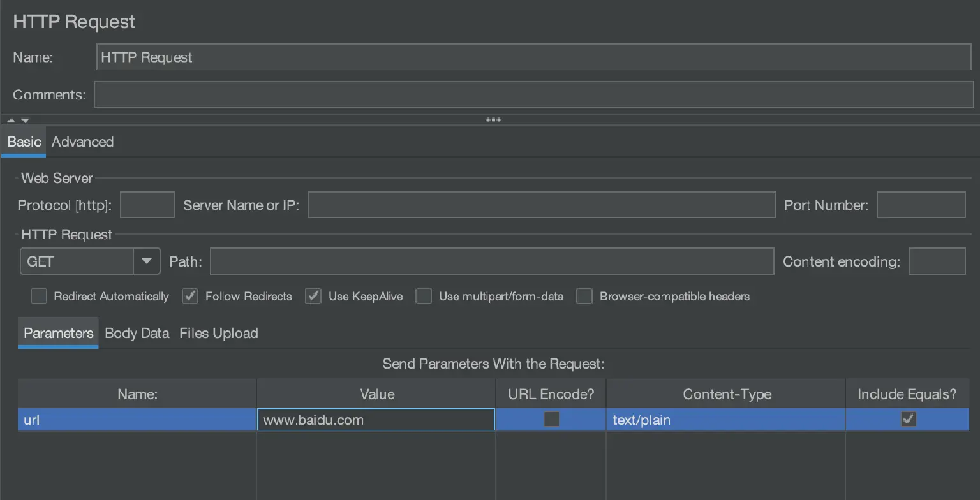The width and height of the screenshot is (980, 500).
Task: Click the splitter drag handle dots
Action: [x=493, y=119]
